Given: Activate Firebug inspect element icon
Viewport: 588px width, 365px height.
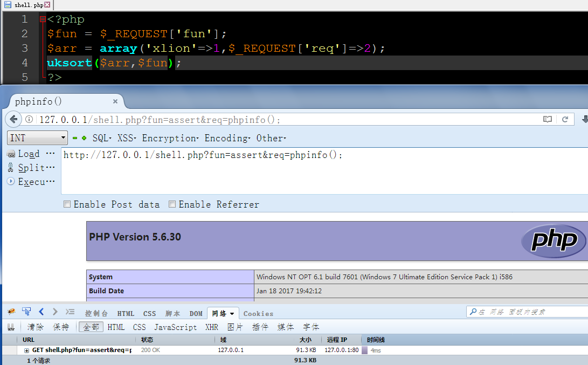Looking at the screenshot, I should [x=26, y=312].
